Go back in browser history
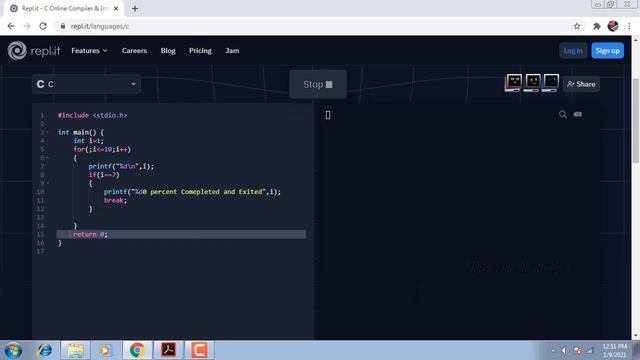Screen dimensions: 640x360 click(11, 26)
